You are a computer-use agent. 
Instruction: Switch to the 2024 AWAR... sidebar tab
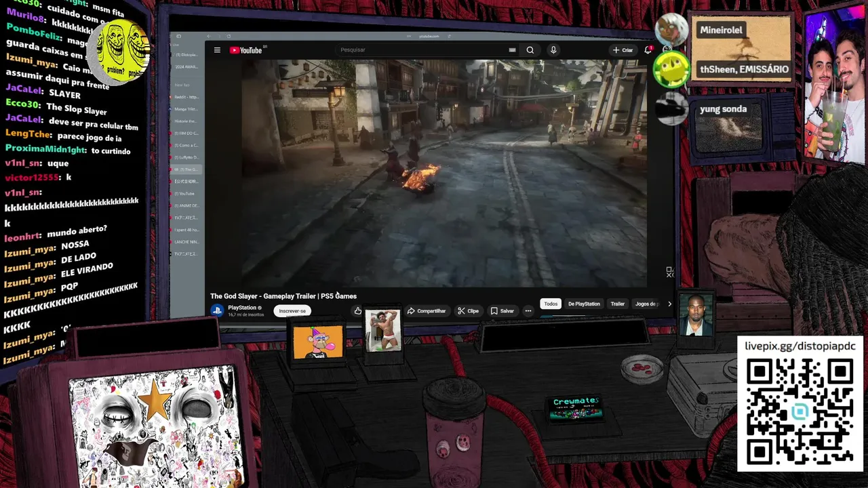pos(186,67)
